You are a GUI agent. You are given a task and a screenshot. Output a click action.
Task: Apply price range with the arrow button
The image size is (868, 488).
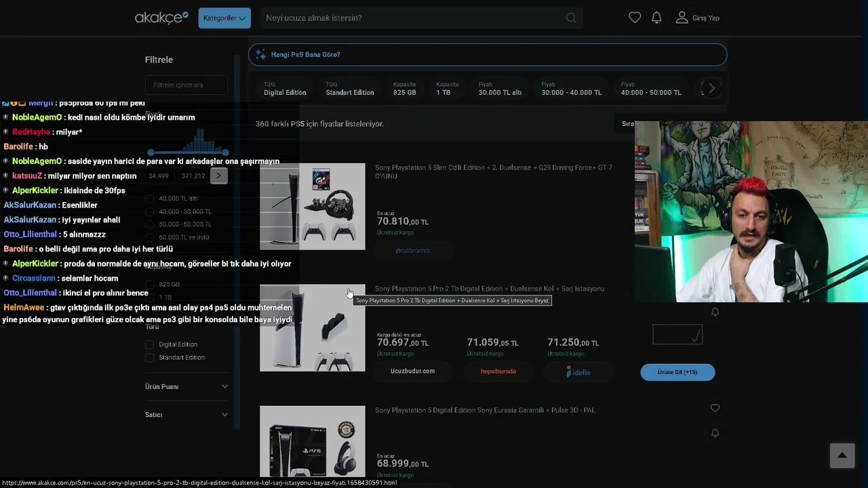(x=218, y=176)
